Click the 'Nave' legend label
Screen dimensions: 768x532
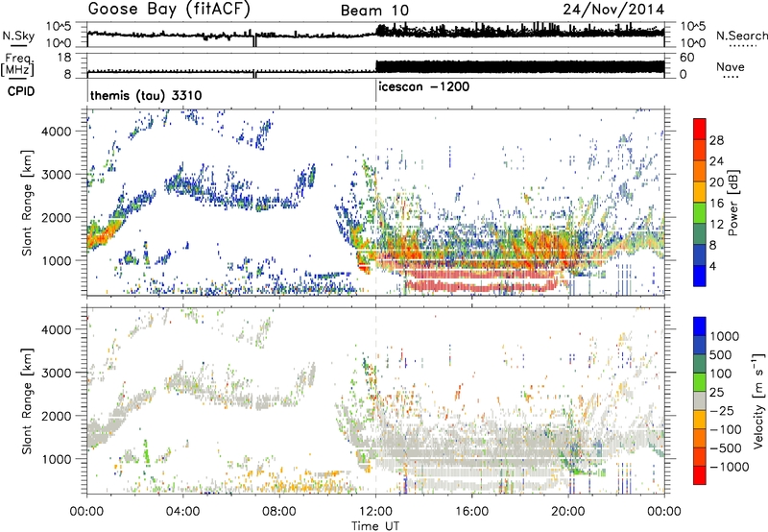(x=731, y=66)
